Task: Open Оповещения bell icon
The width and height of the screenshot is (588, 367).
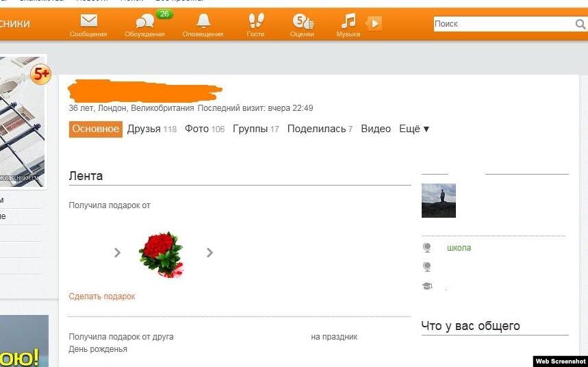Action: point(203,21)
